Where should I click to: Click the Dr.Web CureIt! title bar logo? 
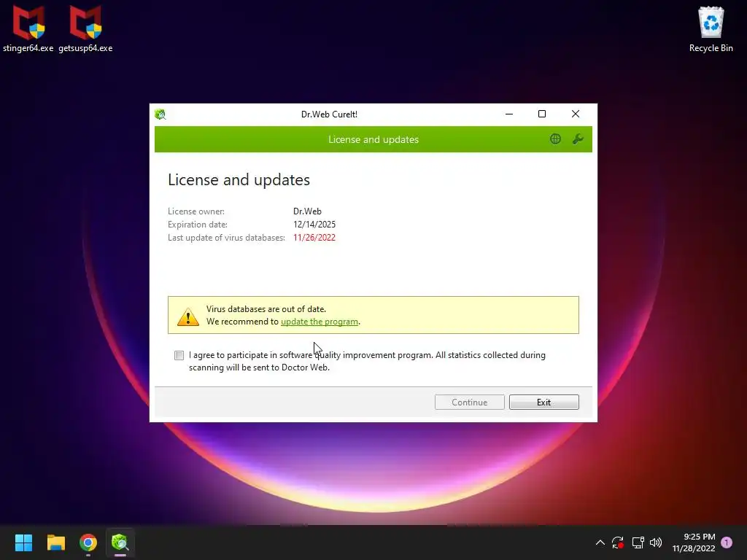(160, 114)
